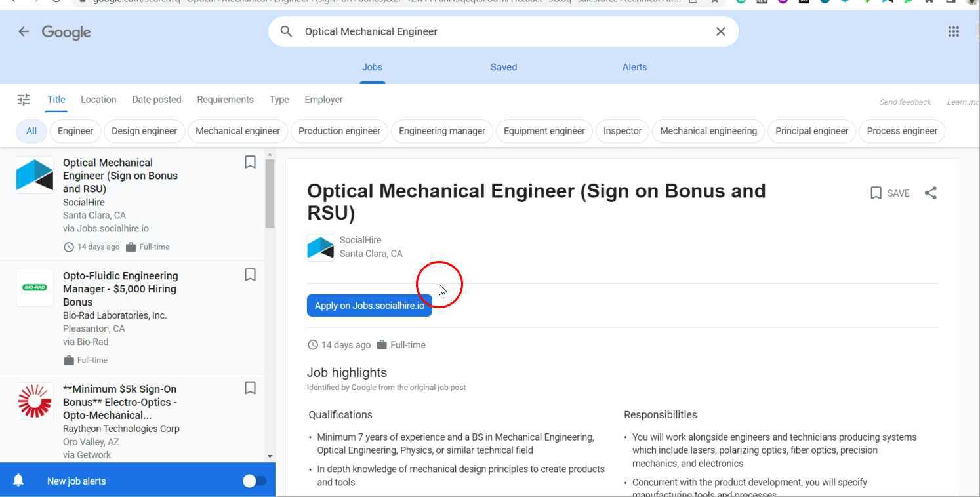Bookmark the Raytheon Electro-Optics listing
This screenshot has width=980, height=497.
tap(250, 388)
